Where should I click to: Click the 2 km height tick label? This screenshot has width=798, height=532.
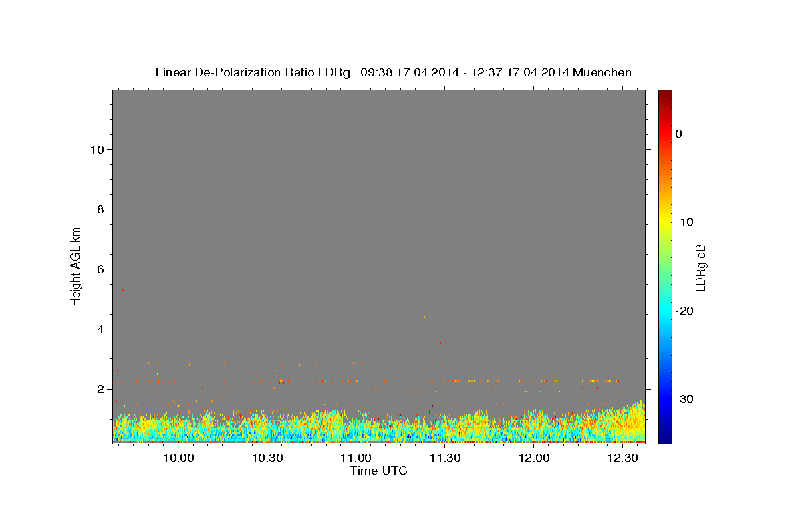click(x=100, y=388)
